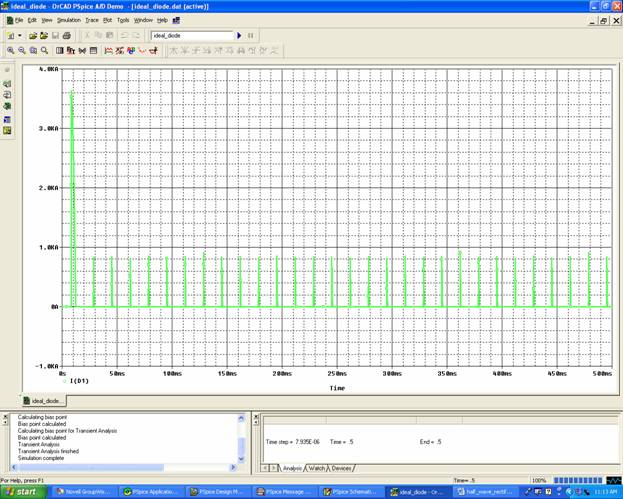
Task: Click the Evaluate Goal Function icon
Action: [120, 50]
